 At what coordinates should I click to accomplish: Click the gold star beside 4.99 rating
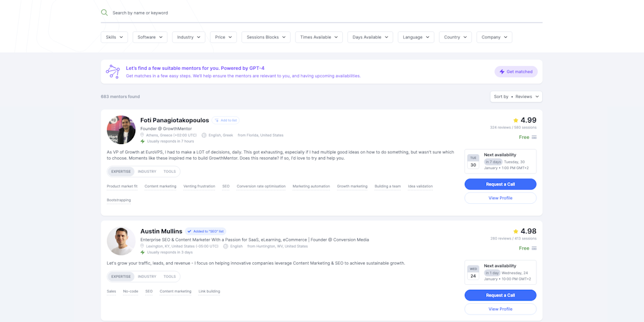click(x=516, y=120)
